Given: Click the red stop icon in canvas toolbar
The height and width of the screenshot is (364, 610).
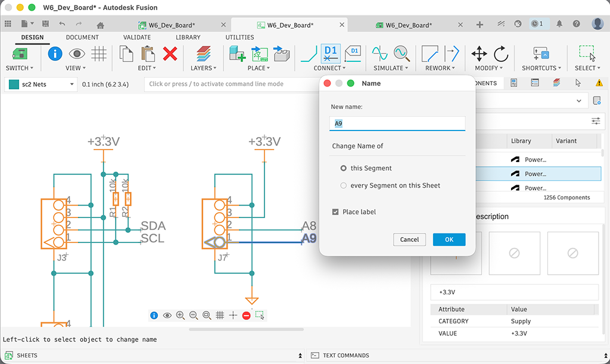Looking at the screenshot, I should point(246,315).
